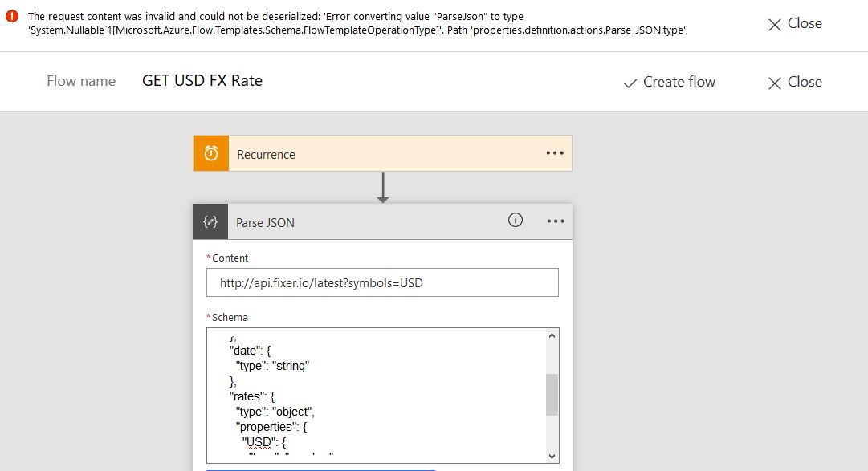This screenshot has width=868, height=471.
Task: Click the Create flow button
Action: (x=670, y=82)
